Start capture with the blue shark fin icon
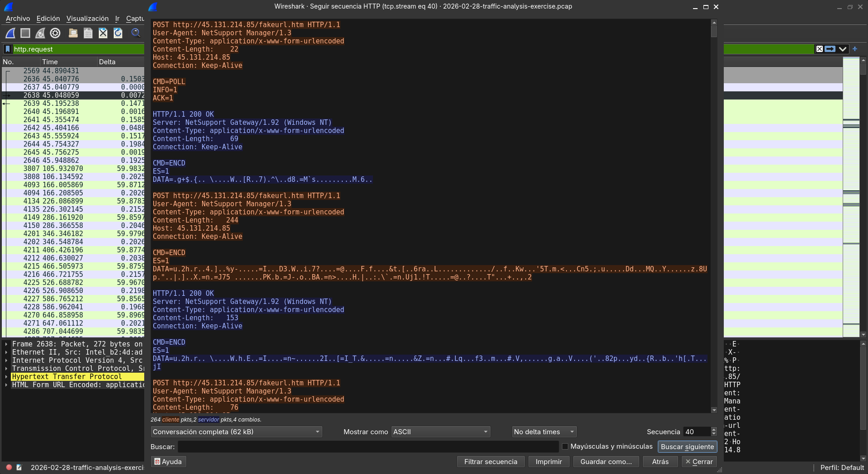 (10, 33)
